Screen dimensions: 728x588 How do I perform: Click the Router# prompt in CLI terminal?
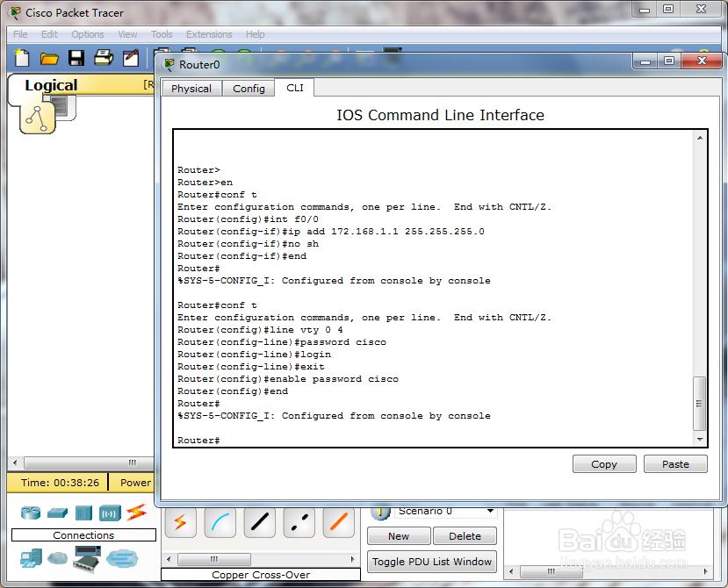[198, 441]
